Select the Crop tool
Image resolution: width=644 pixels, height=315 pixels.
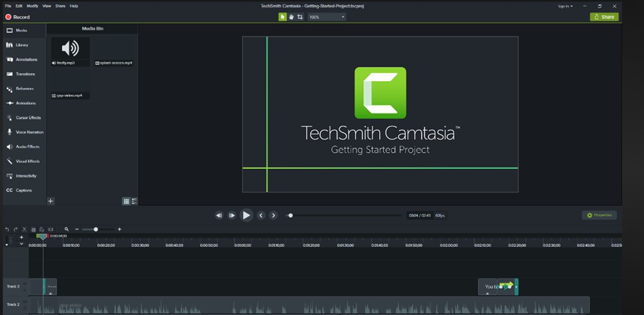click(300, 17)
